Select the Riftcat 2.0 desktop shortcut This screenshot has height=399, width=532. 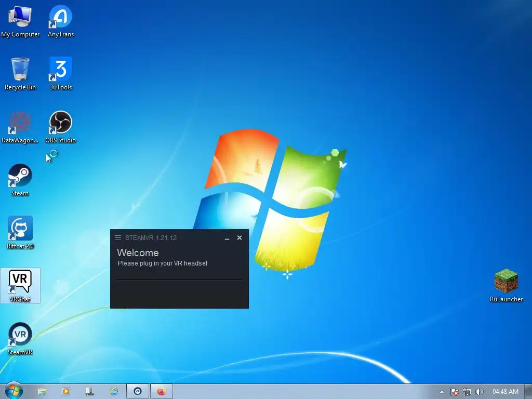[x=20, y=233]
